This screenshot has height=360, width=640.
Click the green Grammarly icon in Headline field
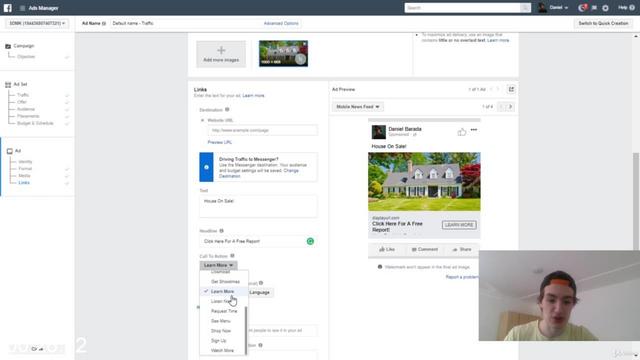click(310, 241)
